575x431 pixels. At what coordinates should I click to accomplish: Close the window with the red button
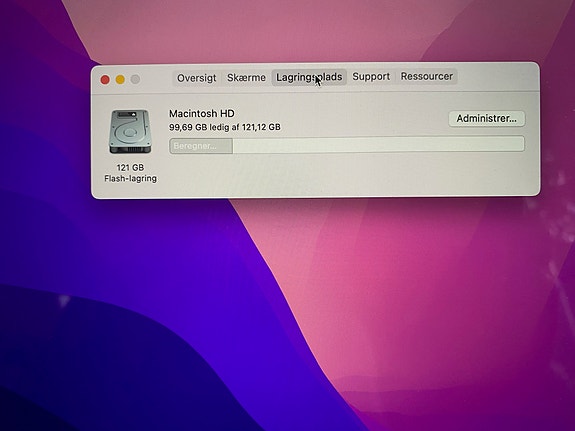pyautogui.click(x=105, y=80)
